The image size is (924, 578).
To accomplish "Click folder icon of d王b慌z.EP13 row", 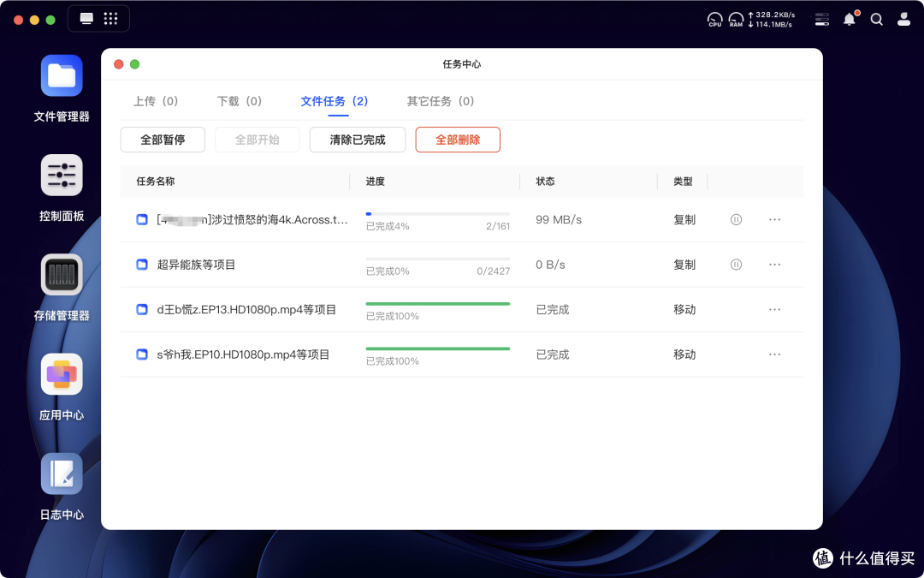I will click(141, 310).
